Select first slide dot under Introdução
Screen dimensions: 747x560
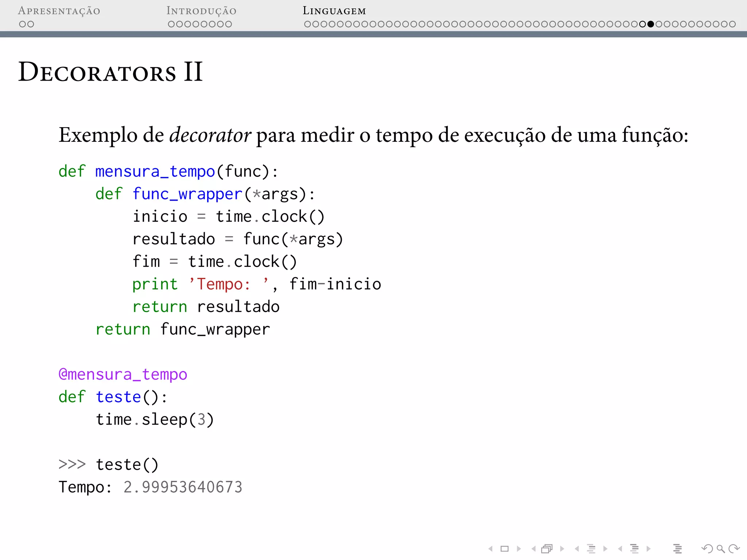point(171,24)
